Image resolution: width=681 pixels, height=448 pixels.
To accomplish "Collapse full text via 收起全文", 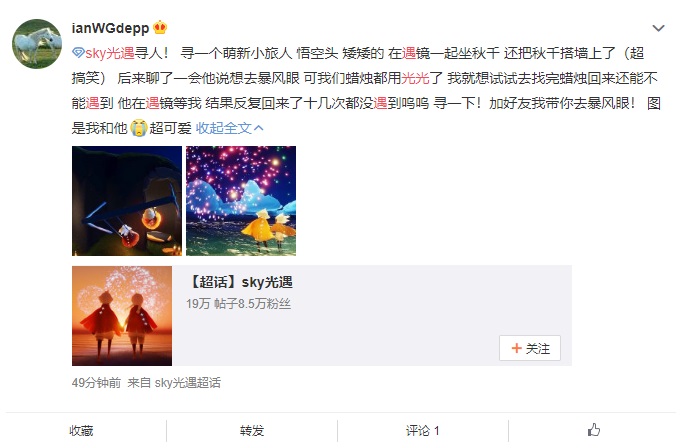I will point(224,128).
